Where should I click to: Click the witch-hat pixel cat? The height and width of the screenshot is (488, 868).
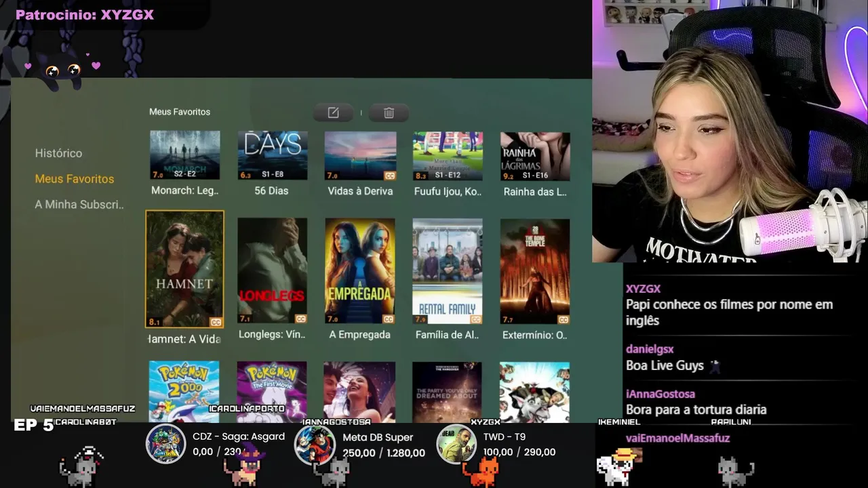pos(245,464)
